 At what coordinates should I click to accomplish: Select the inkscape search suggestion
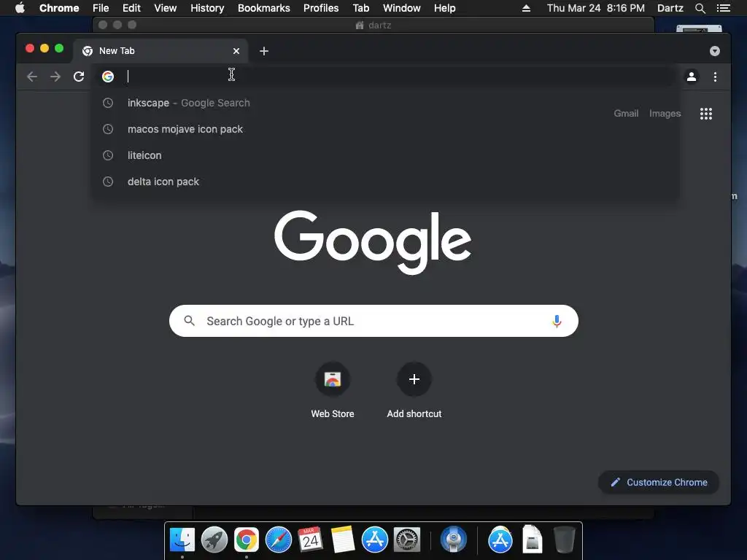pyautogui.click(x=386, y=103)
